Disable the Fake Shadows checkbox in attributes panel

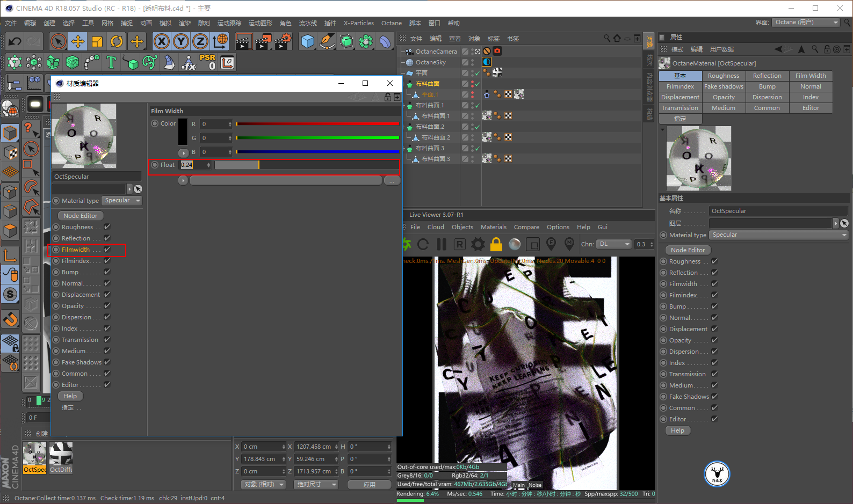point(715,397)
